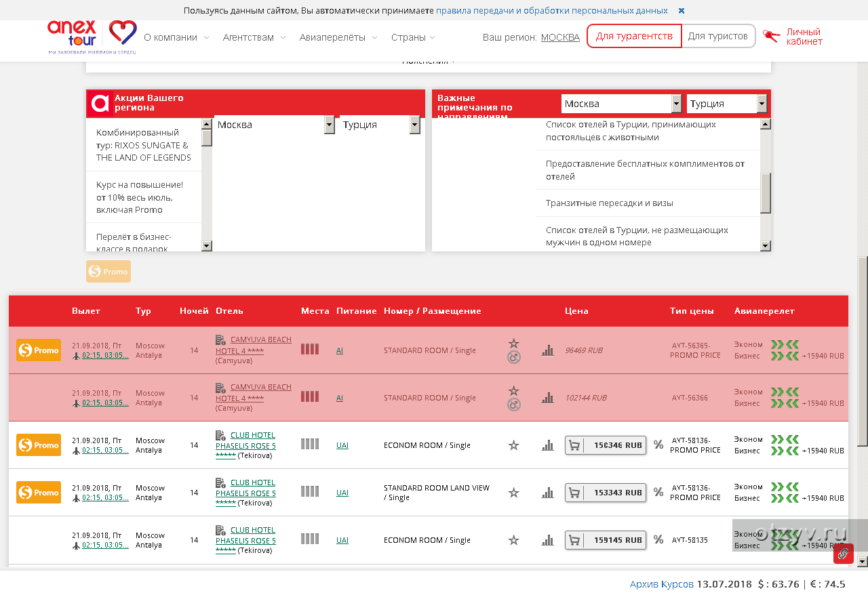Expand Агентствам menu
Image resolution: width=868 pixels, height=597 pixels.
tap(254, 37)
